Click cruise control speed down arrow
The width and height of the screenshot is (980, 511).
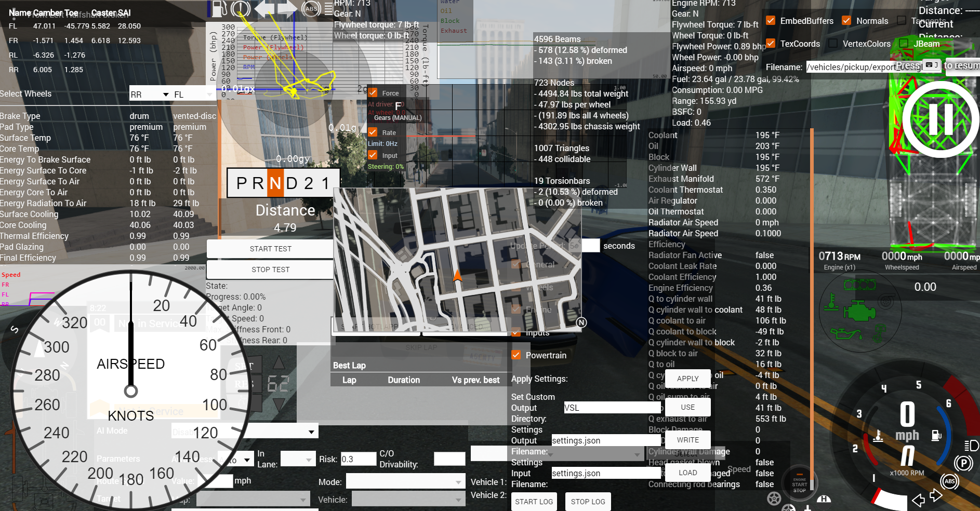[x=279, y=405]
